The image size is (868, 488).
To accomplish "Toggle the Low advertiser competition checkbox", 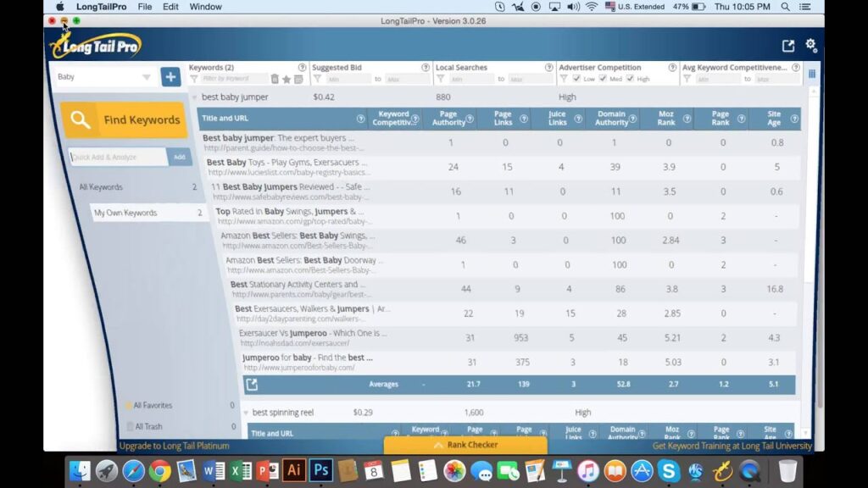I will click(576, 79).
